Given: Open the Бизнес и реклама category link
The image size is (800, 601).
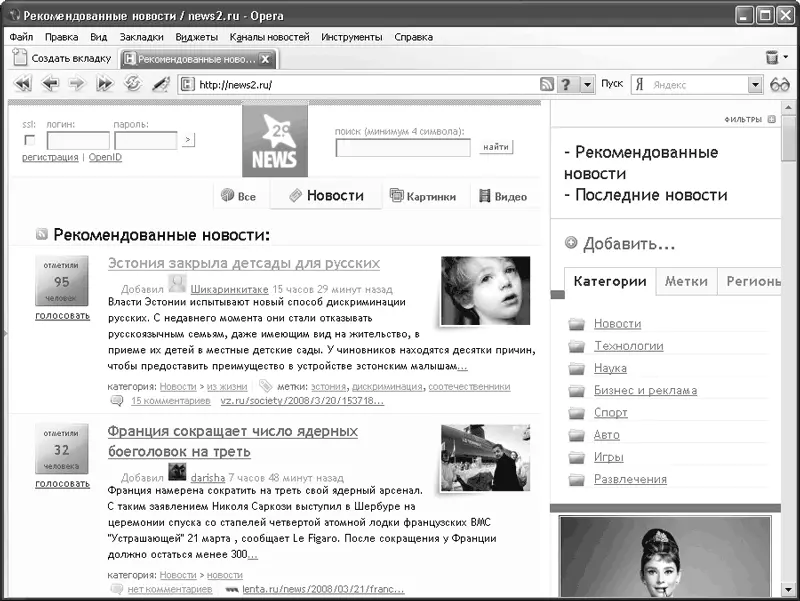Looking at the screenshot, I should coord(645,390).
